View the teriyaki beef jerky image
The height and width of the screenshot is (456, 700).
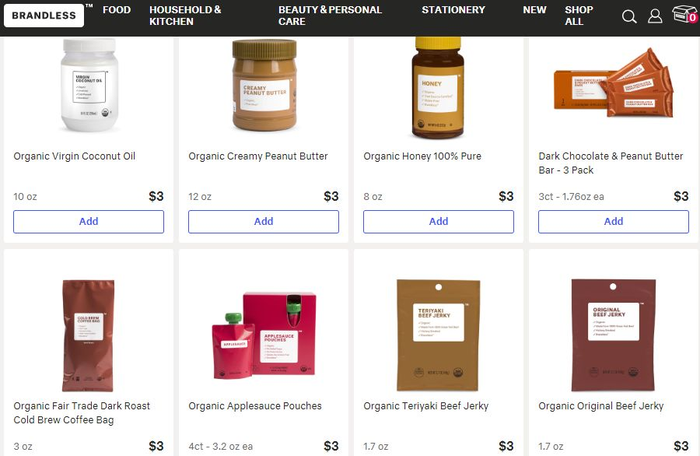tap(438, 335)
